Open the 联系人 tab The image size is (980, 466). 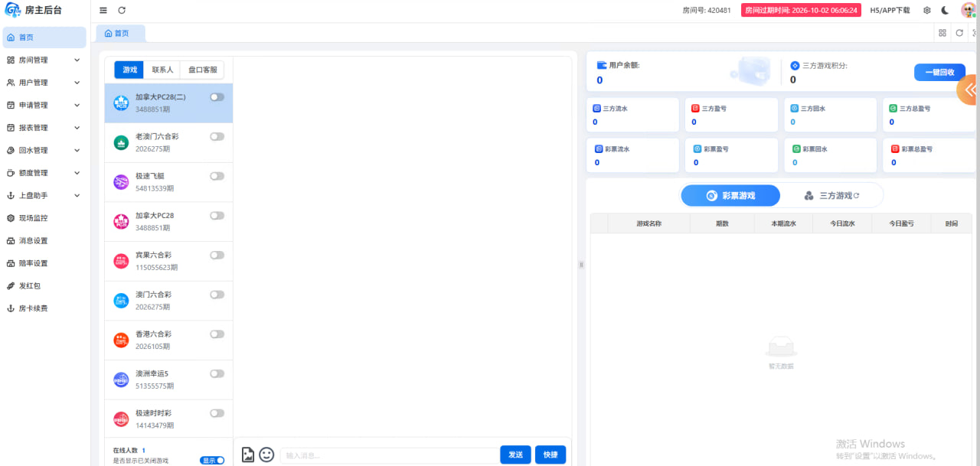162,70
